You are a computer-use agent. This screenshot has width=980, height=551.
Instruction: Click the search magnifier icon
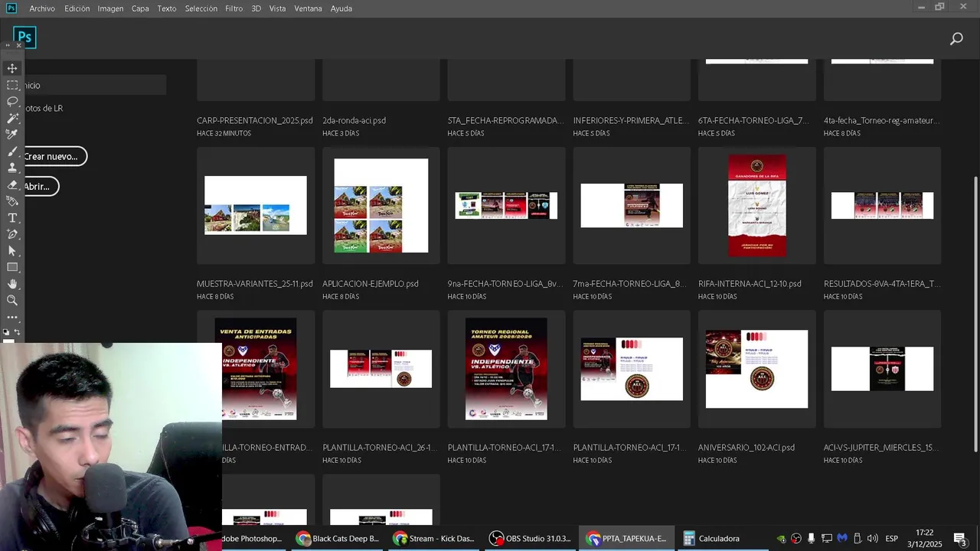click(x=956, y=38)
